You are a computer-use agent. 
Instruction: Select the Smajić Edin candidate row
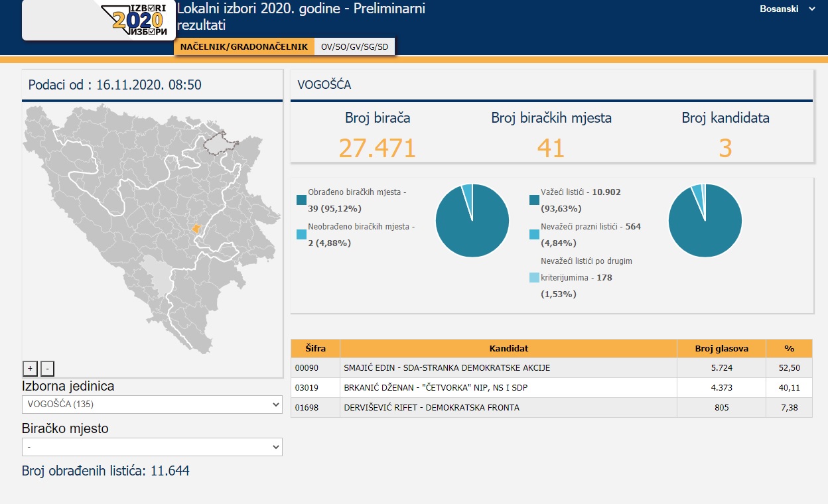(508, 368)
